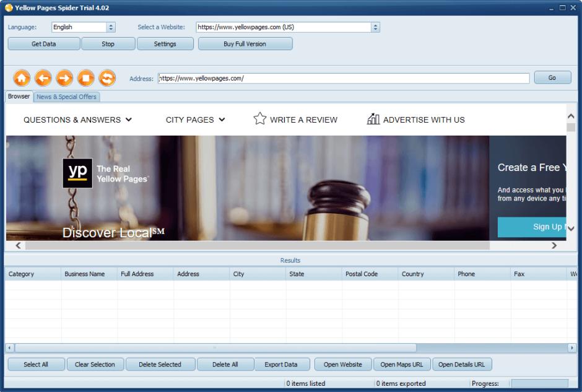Click the orange Home navigation icon
The height and width of the screenshot is (392, 582).
(22, 78)
